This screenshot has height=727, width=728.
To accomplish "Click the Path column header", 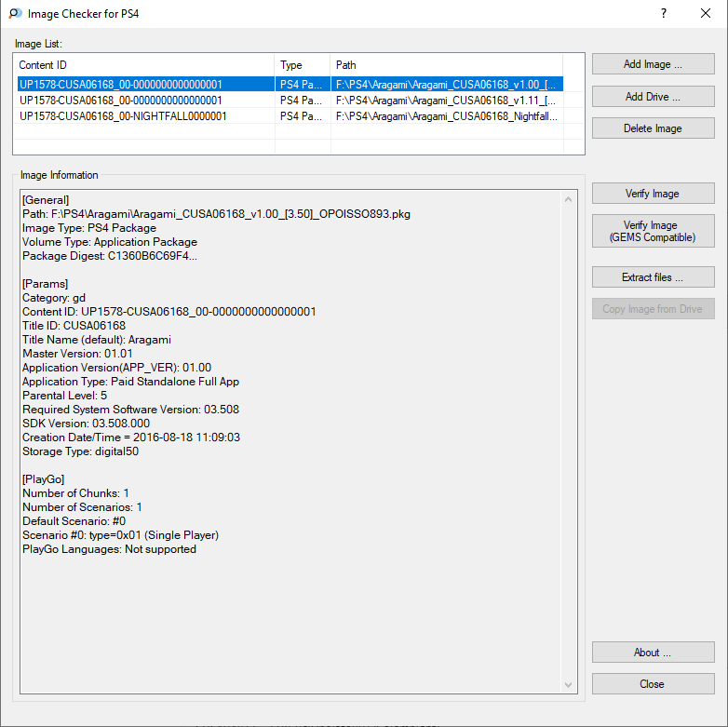I will [x=447, y=65].
